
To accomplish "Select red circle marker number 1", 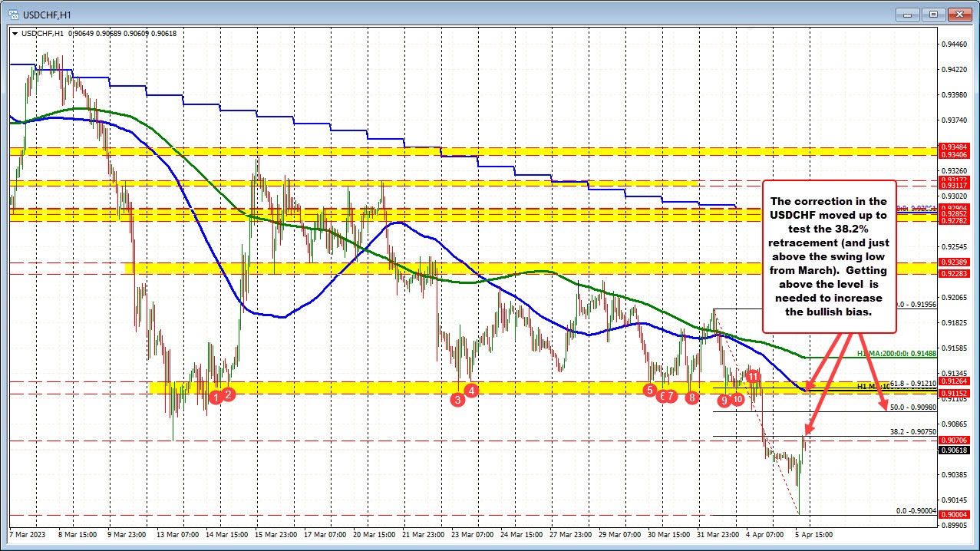I will pyautogui.click(x=216, y=396).
